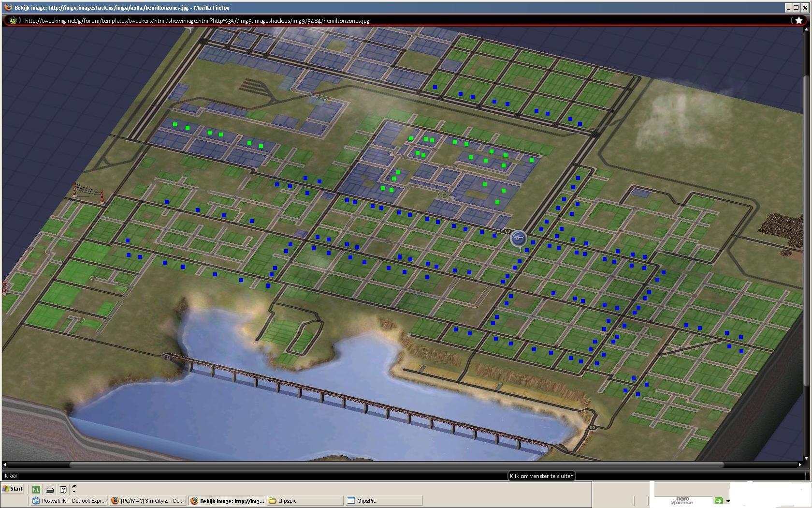Switch to Postvak IN - Outlook Express window

(x=69, y=501)
